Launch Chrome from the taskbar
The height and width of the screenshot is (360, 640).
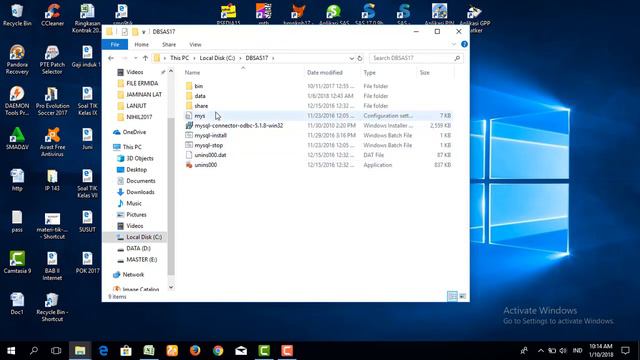coord(218,351)
